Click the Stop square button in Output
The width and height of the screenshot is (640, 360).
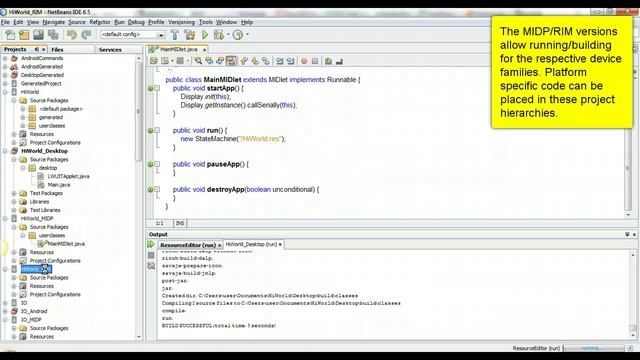tap(151, 255)
